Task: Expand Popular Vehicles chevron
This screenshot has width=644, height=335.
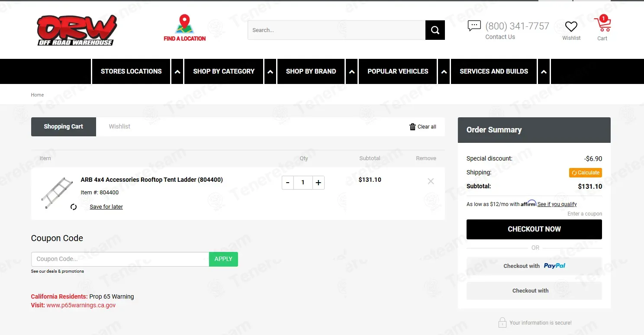Action: (444, 71)
